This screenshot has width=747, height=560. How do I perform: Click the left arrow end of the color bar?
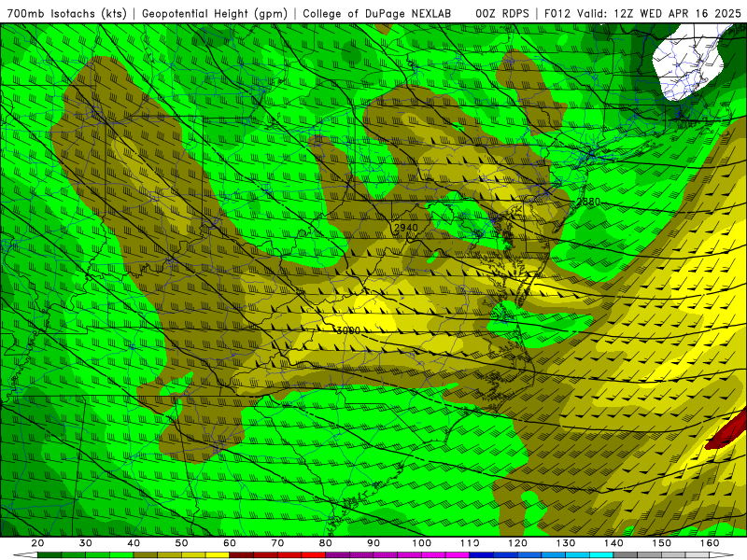(x=25, y=555)
